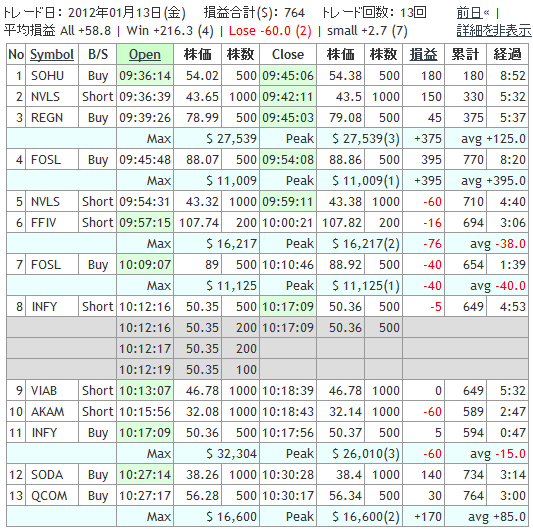Click close time 10:17:56 in row 11

click(288, 432)
